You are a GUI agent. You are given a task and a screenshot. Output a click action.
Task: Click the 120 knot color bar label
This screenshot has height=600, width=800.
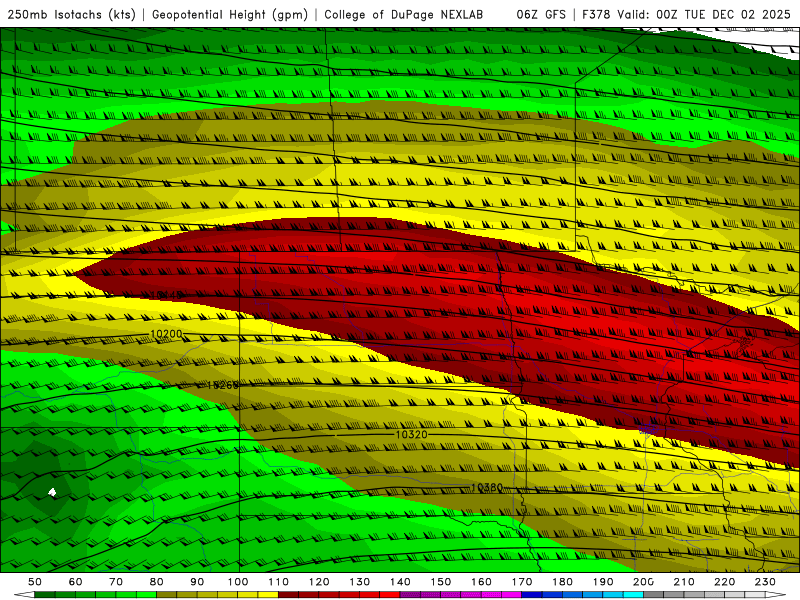tap(319, 582)
